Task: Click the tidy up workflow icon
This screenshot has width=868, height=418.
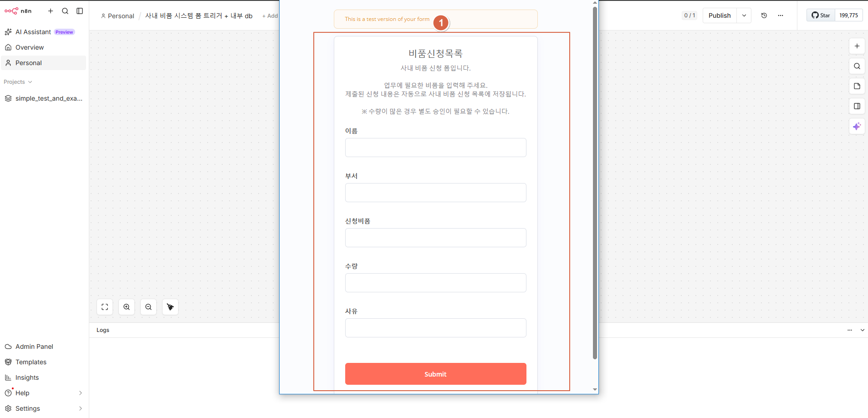Action: click(x=170, y=307)
